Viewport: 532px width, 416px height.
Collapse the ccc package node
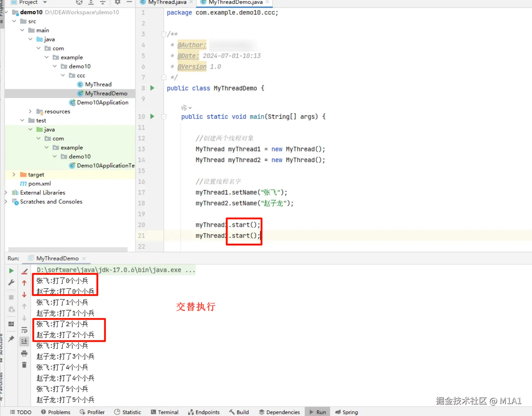coord(63,75)
